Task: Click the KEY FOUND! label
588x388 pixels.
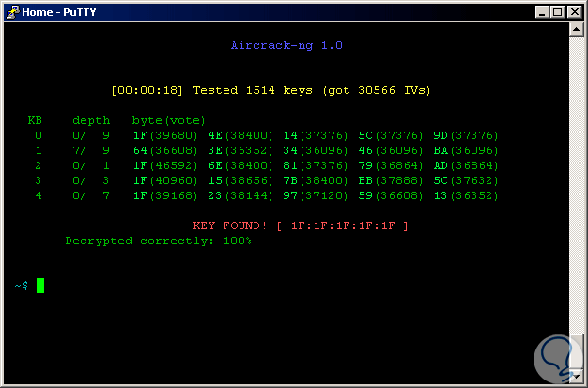Action: [230, 225]
